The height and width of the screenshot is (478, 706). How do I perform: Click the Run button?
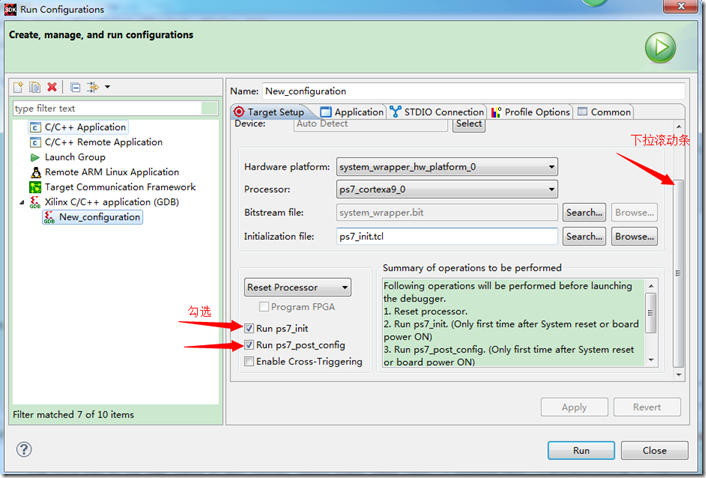(581, 451)
